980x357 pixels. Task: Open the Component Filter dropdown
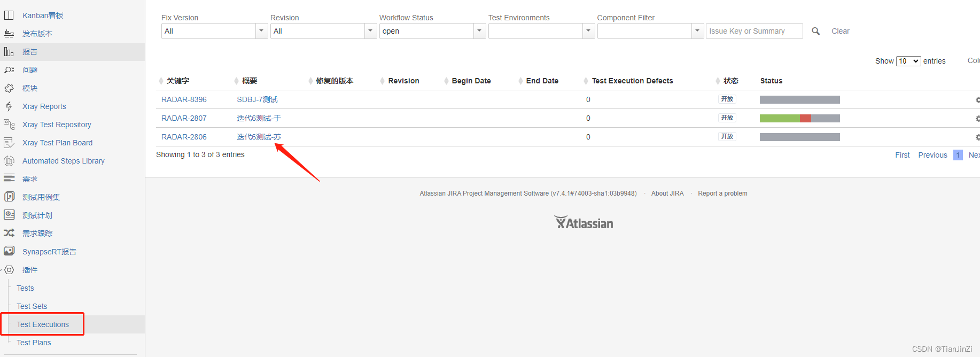pyautogui.click(x=697, y=31)
